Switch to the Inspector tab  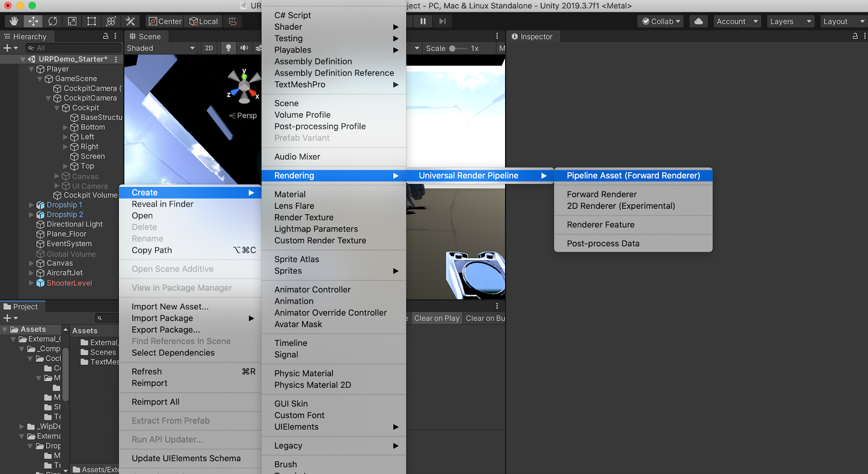click(531, 36)
